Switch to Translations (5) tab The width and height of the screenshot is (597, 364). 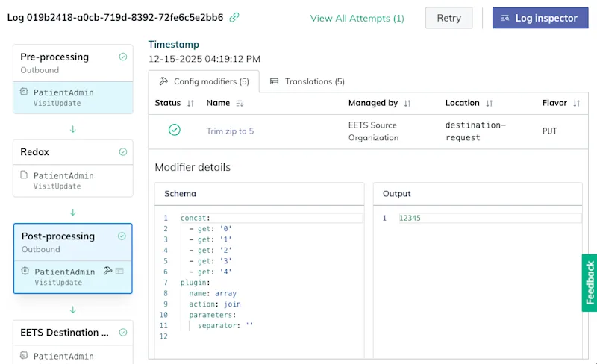tap(307, 81)
